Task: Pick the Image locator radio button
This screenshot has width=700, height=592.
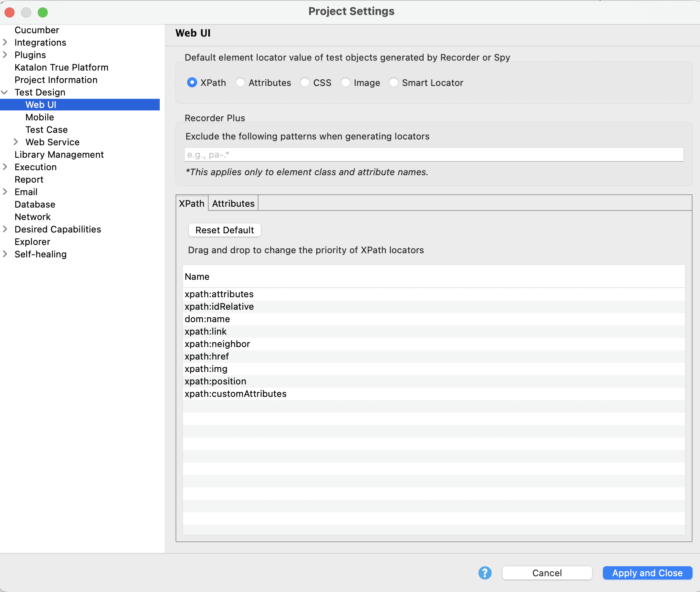Action: pyautogui.click(x=345, y=83)
